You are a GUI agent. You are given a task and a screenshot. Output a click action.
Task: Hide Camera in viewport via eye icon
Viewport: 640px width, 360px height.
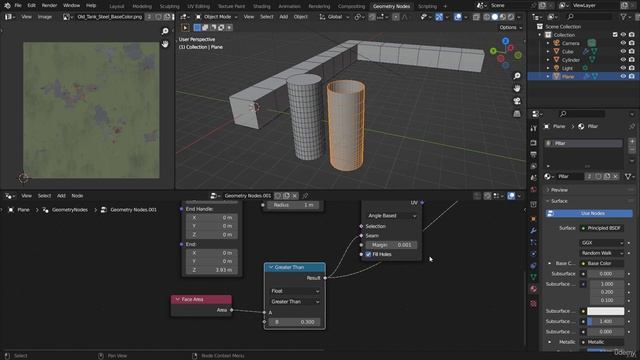[x=623, y=43]
